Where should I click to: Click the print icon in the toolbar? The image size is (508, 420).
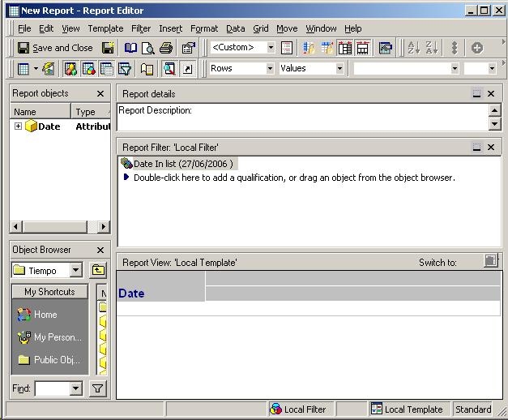pyautogui.click(x=165, y=48)
